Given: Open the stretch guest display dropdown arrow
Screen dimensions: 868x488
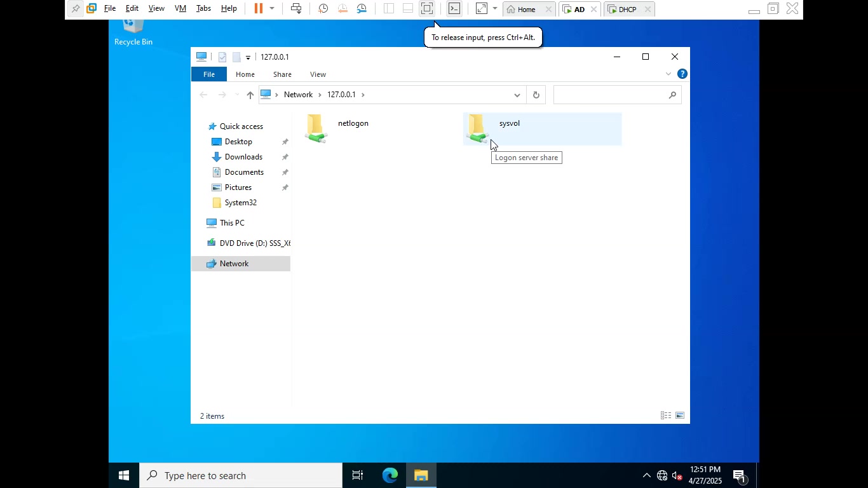Looking at the screenshot, I should [495, 9].
